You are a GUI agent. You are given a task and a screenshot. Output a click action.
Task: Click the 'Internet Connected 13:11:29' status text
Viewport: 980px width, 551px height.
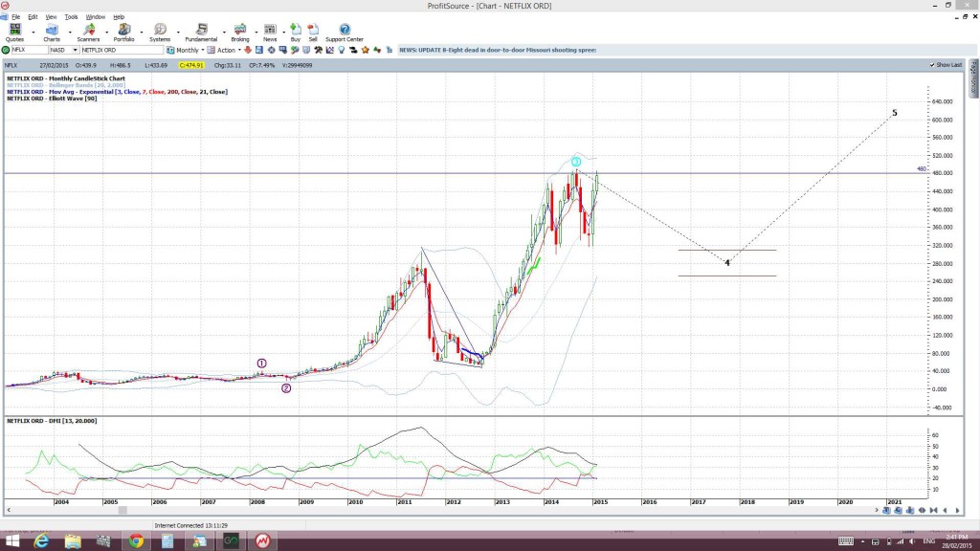pyautogui.click(x=190, y=526)
